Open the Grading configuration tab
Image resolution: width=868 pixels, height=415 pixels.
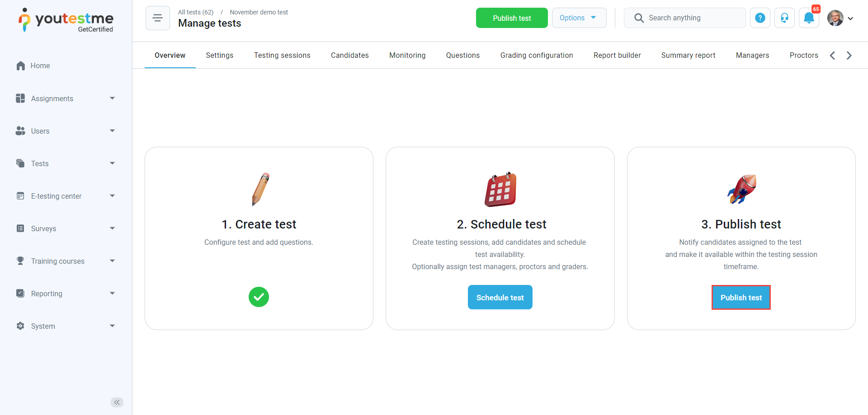536,56
